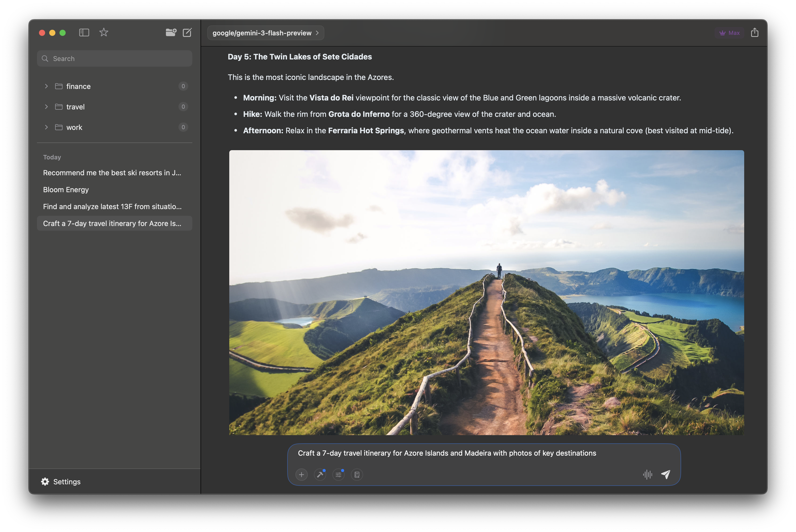Toggle the sidebar visibility icon
The image size is (796, 532).
[x=84, y=32]
